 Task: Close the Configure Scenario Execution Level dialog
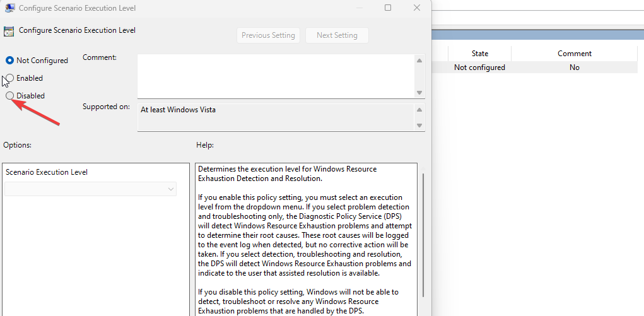[416, 8]
